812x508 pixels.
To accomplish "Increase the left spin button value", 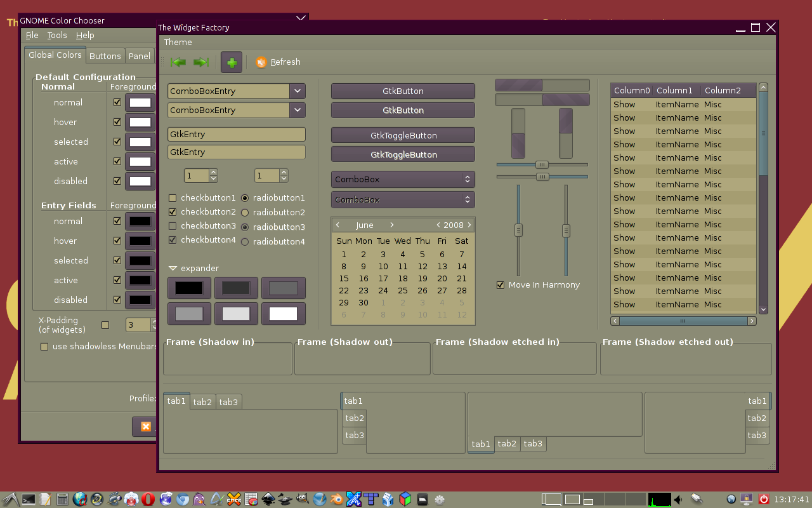I will tap(214, 172).
